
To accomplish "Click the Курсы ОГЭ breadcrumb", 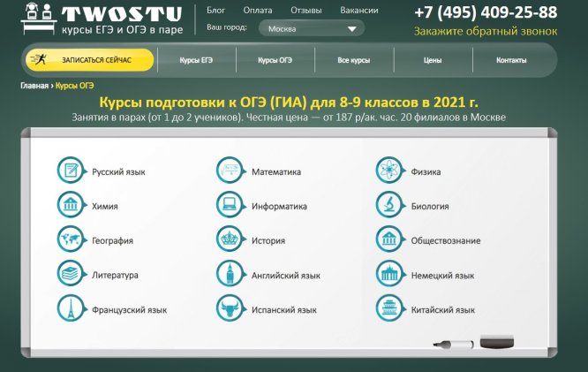I will click(x=75, y=86).
